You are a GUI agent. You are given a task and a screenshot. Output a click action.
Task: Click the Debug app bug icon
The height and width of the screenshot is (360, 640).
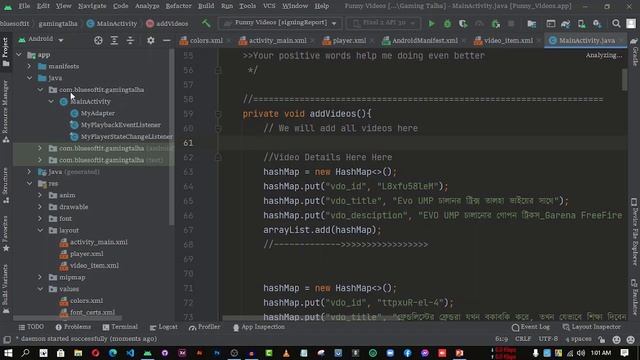point(447,24)
